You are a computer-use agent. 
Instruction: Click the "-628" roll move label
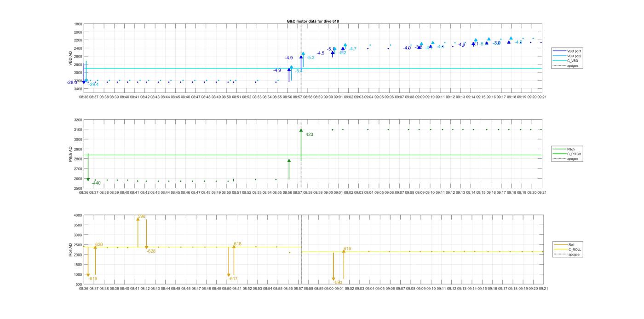[151, 251]
